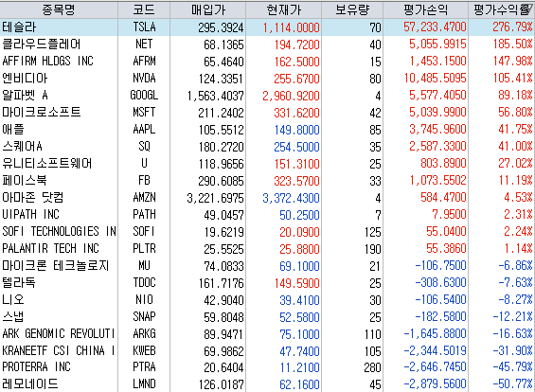Image resolution: width=535 pixels, height=392 pixels.
Task: Click the NET code cell
Action: tap(144, 45)
